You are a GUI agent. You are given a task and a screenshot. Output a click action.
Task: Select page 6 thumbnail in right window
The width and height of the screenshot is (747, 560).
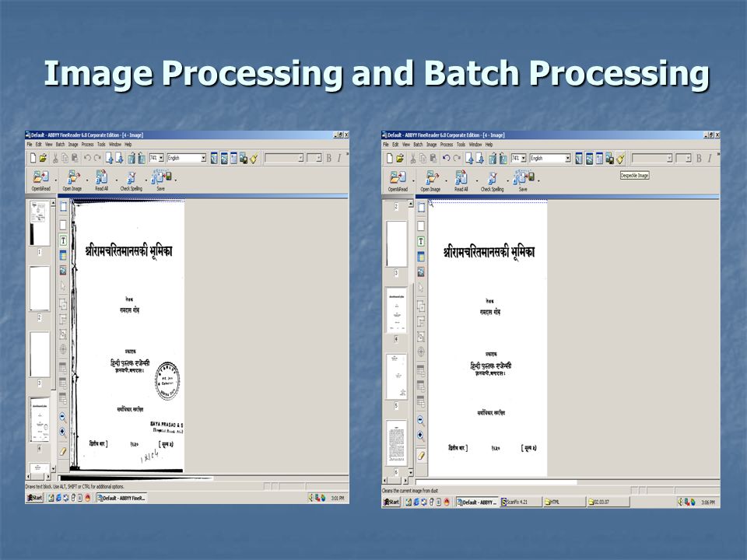pos(396,442)
